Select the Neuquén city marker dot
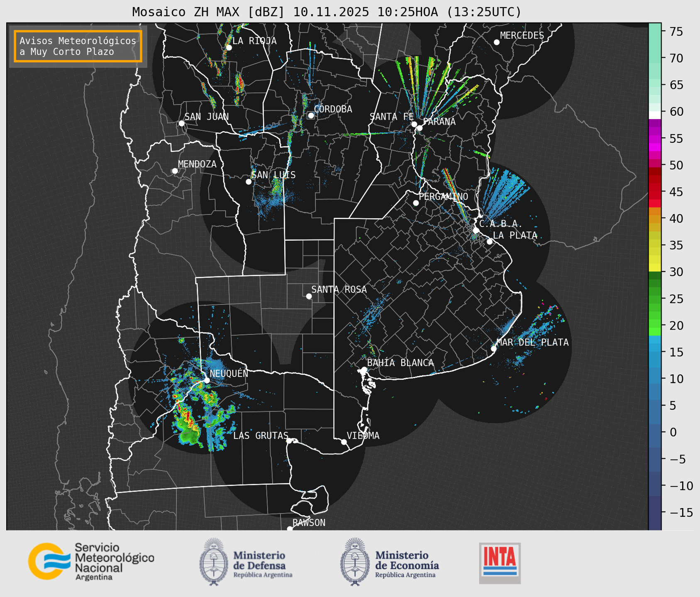 [x=207, y=380]
